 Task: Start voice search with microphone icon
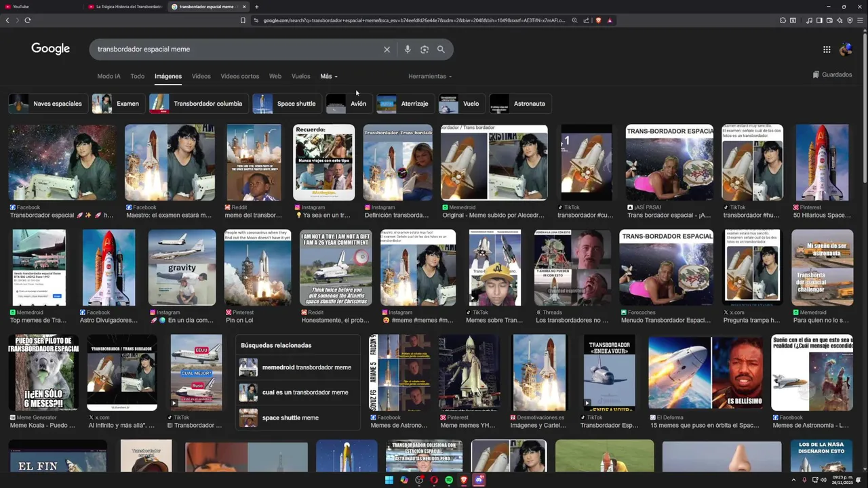408,49
